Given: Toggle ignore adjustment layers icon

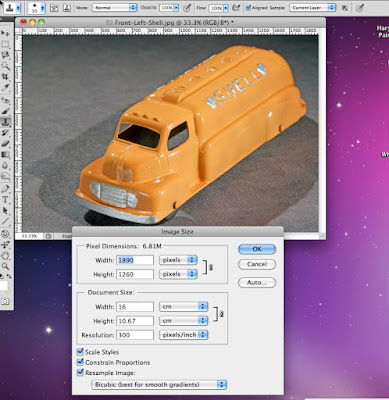Looking at the screenshot, I should click(345, 8).
